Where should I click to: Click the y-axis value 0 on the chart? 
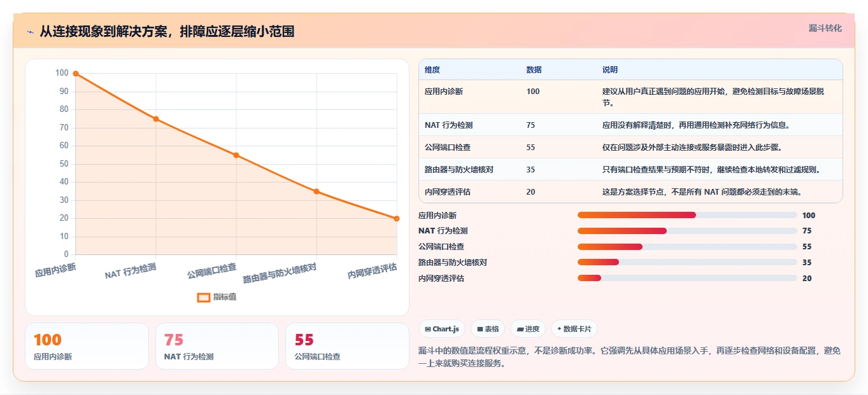(x=66, y=254)
